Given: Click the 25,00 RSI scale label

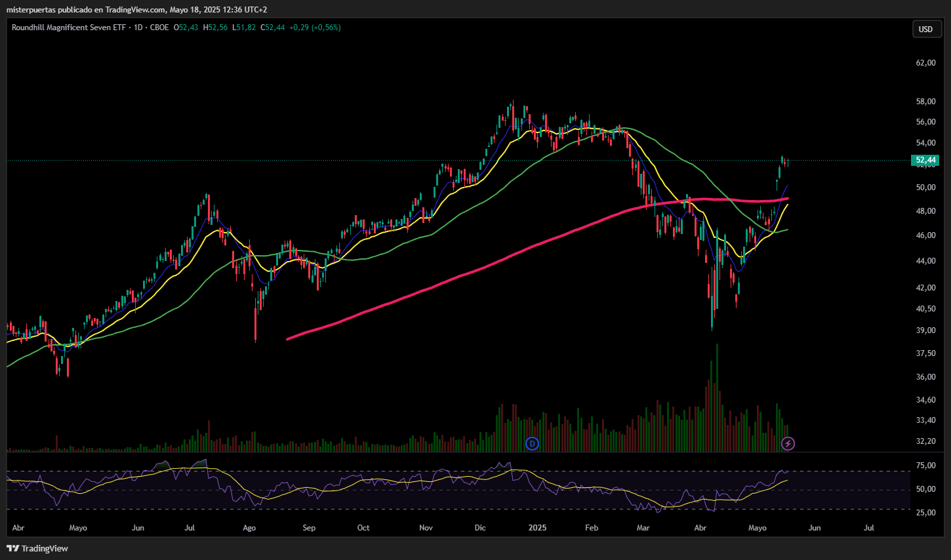Looking at the screenshot, I should 925,513.
